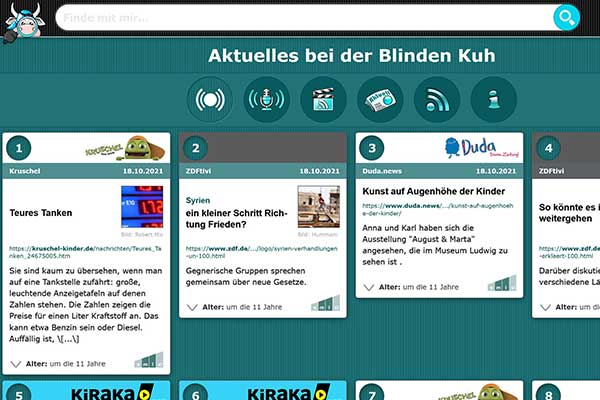
Task: Select the live broadcast signal icon
Action: [x=209, y=99]
